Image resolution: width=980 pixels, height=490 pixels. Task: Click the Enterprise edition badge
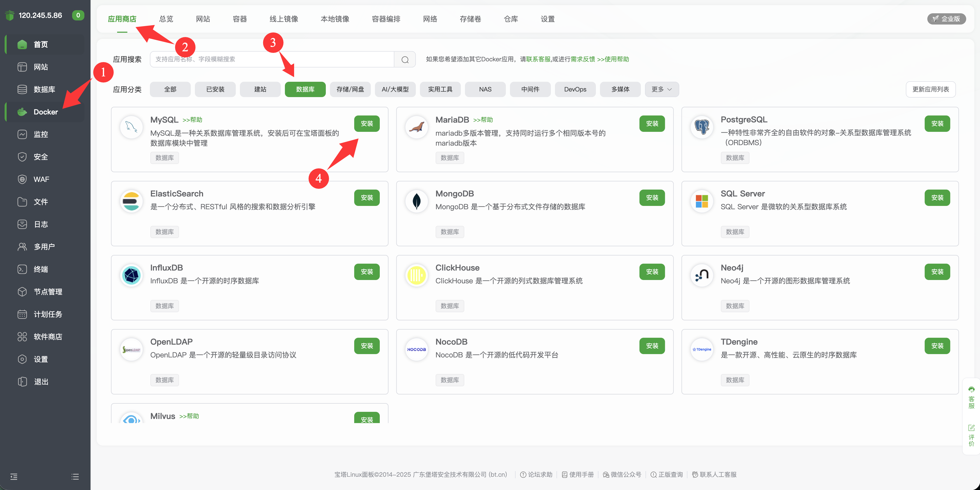click(946, 19)
